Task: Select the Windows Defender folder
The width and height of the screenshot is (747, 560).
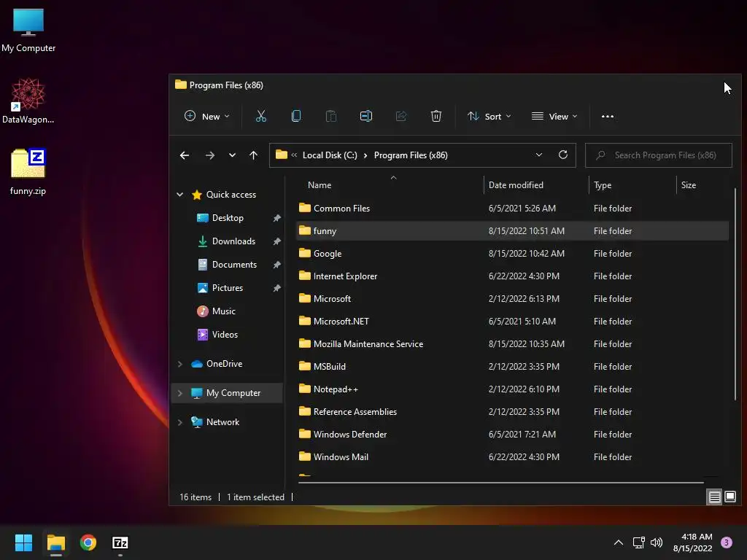Action: [x=512, y=435]
